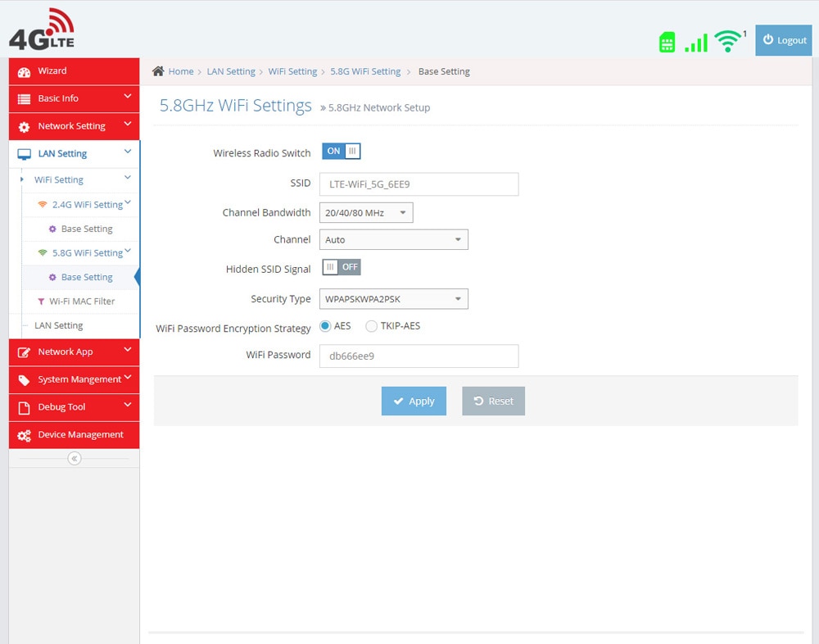Click the WiFi status icon in header
The image size is (819, 644).
click(x=728, y=41)
